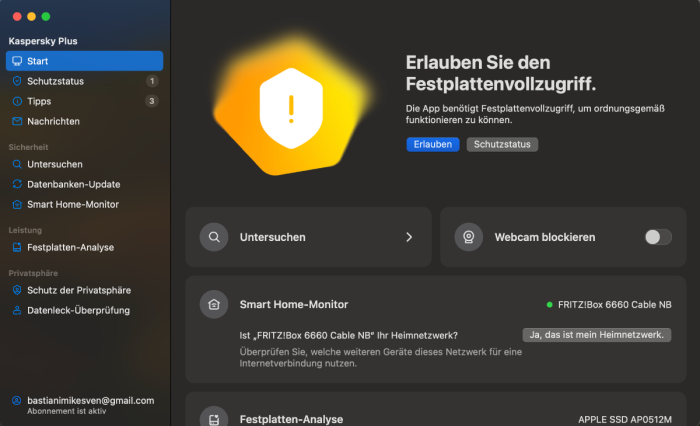700x426 pixels.
Task: Select 'Datenleck-Überprüfung' in the sidebar
Action: (x=79, y=310)
